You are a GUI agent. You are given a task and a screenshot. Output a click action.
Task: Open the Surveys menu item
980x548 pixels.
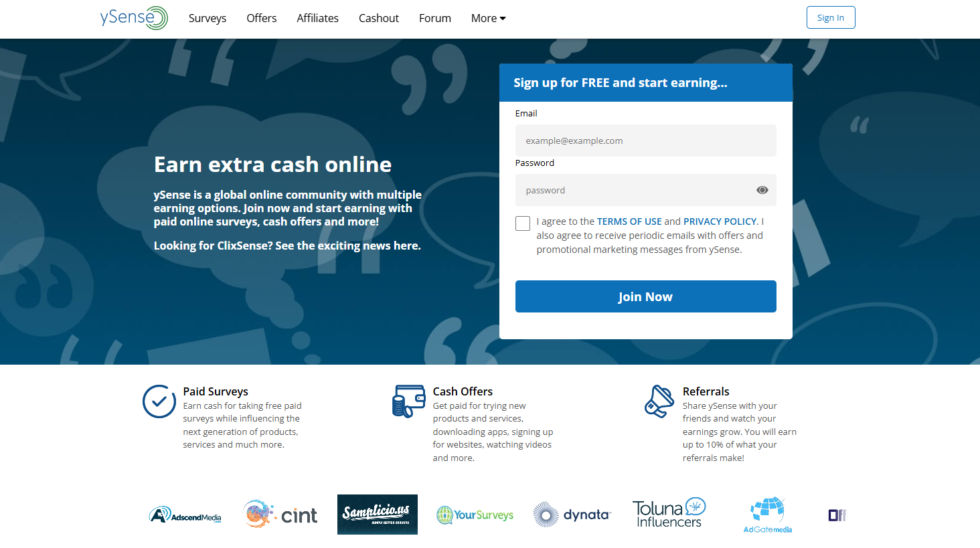pos(208,18)
